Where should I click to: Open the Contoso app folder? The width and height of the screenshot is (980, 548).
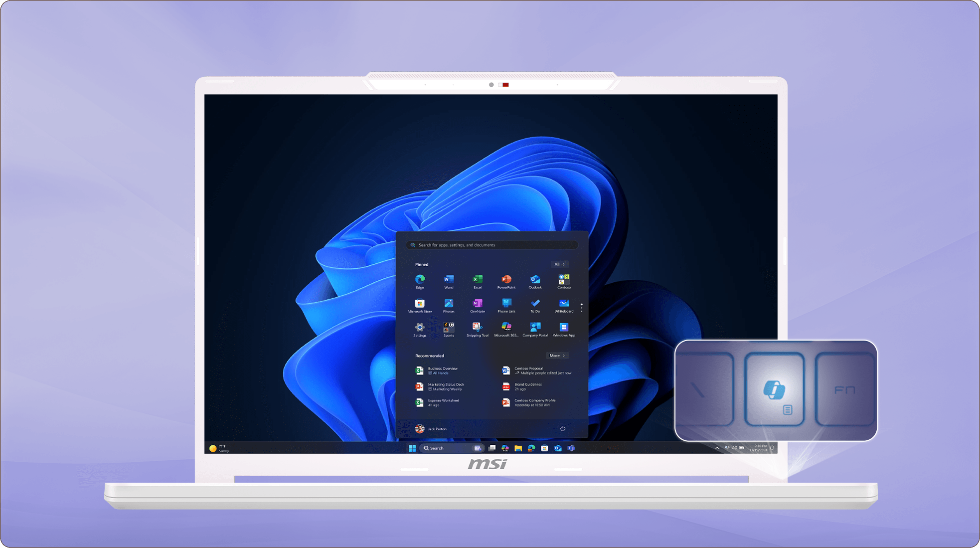pos(564,281)
